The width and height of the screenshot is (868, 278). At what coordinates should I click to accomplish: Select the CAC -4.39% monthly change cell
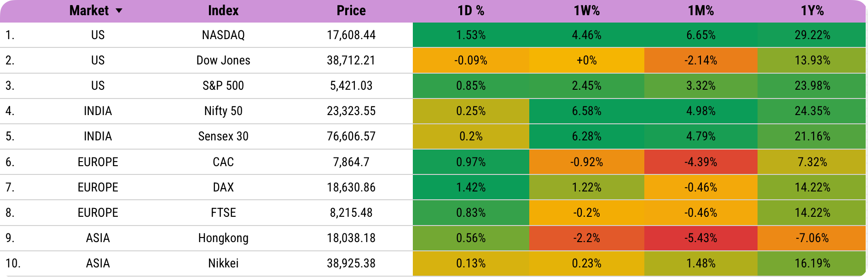701,162
